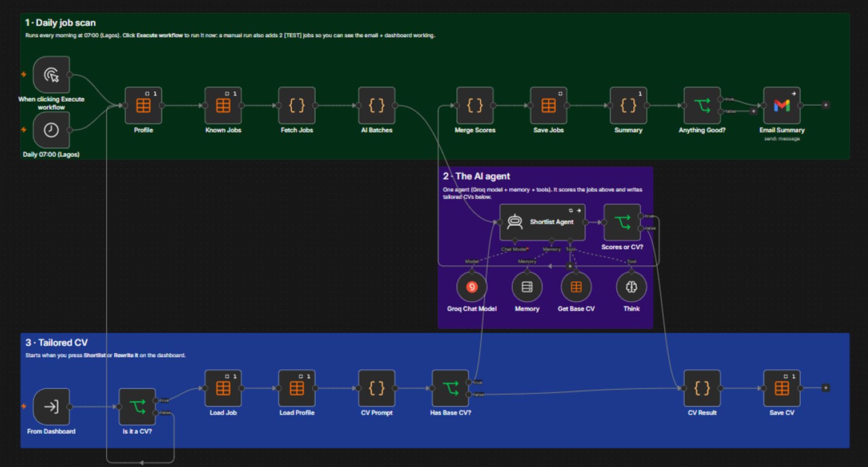Screen dimensions: 868x467
Task: Open the Shortlist Agent node
Action: pos(542,222)
